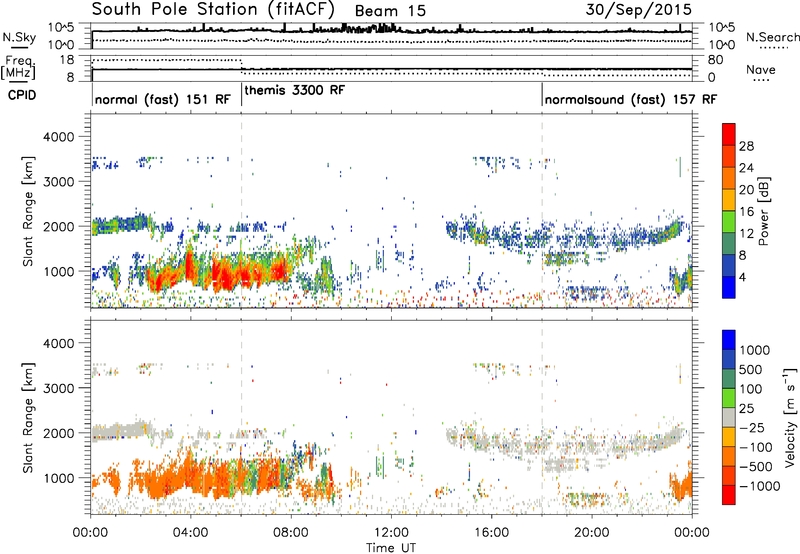Select the 'Beam 15' label
The width and height of the screenshot is (800, 554).
(x=390, y=11)
